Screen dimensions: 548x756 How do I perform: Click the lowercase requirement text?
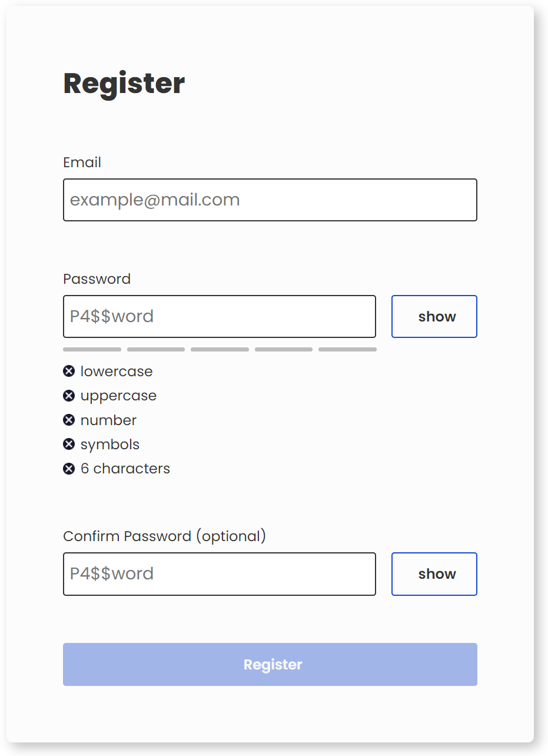[117, 372]
